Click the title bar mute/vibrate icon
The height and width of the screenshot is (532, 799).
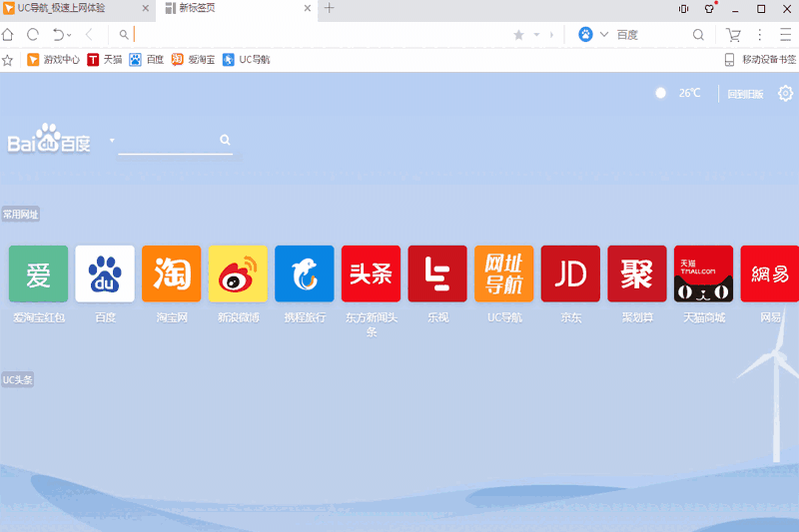683,9
